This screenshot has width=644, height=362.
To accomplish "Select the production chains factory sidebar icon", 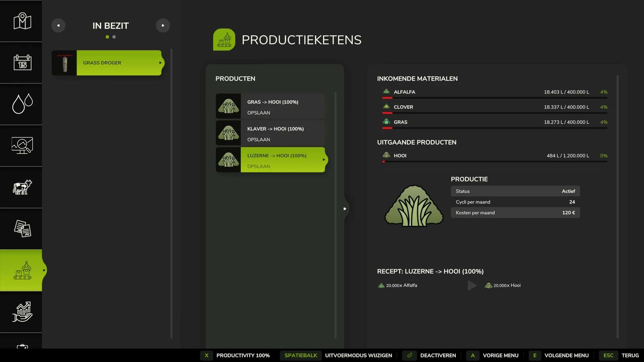I will click(x=22, y=270).
